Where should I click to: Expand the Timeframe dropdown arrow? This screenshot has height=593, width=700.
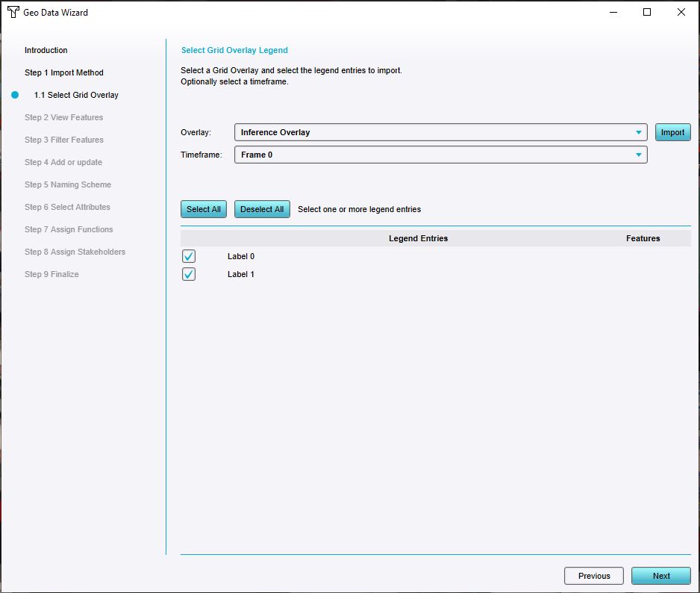(639, 155)
